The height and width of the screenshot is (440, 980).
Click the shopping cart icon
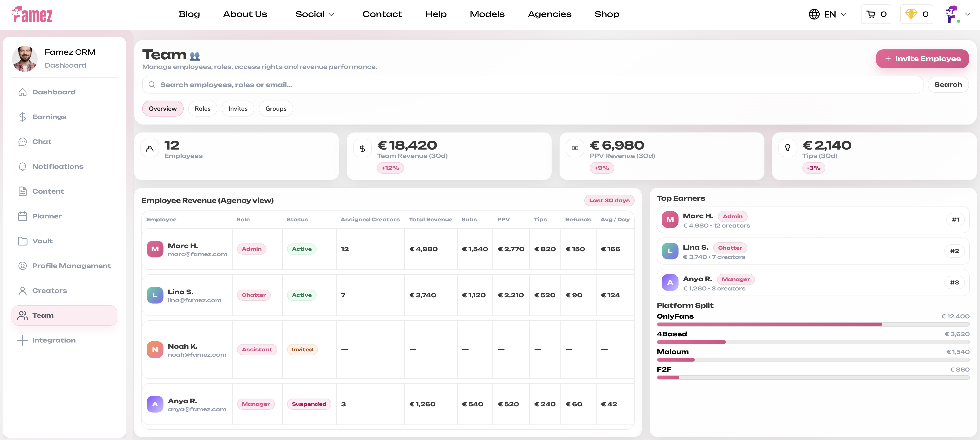pos(871,14)
